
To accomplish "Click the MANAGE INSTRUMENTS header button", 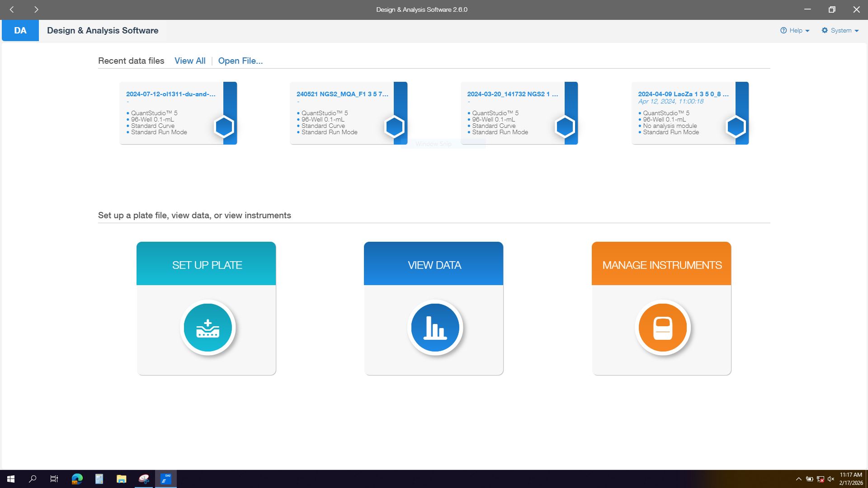I will coord(661,265).
